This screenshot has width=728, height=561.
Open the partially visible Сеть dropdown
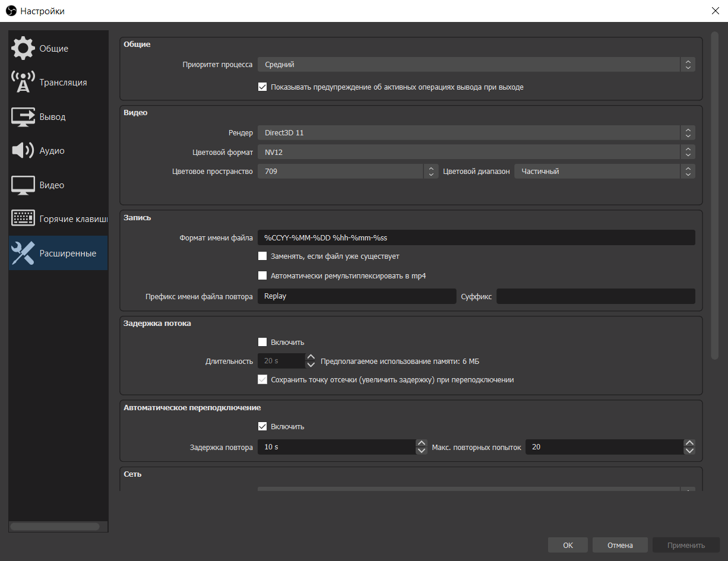pos(476,489)
